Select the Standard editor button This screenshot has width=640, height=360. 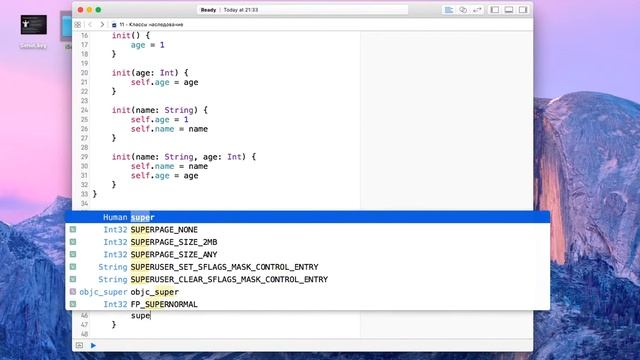449,10
